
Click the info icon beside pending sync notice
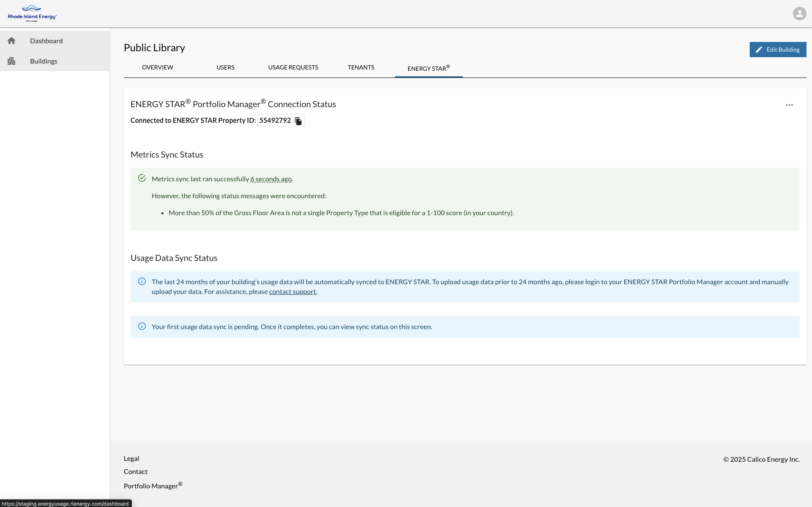pos(142,326)
